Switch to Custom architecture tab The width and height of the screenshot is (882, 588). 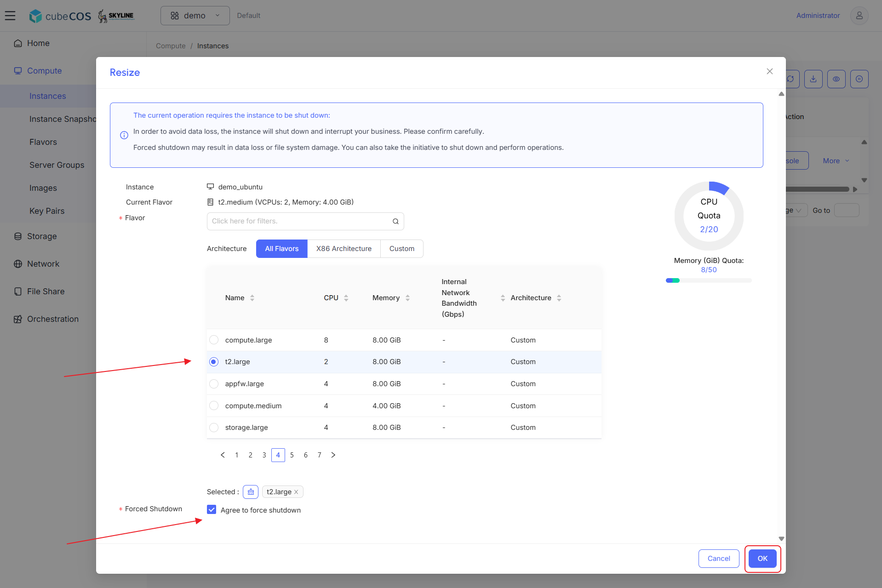pyautogui.click(x=402, y=249)
